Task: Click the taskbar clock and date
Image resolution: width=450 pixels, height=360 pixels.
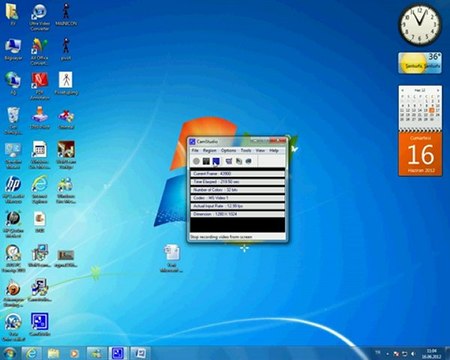Action: tap(432, 354)
